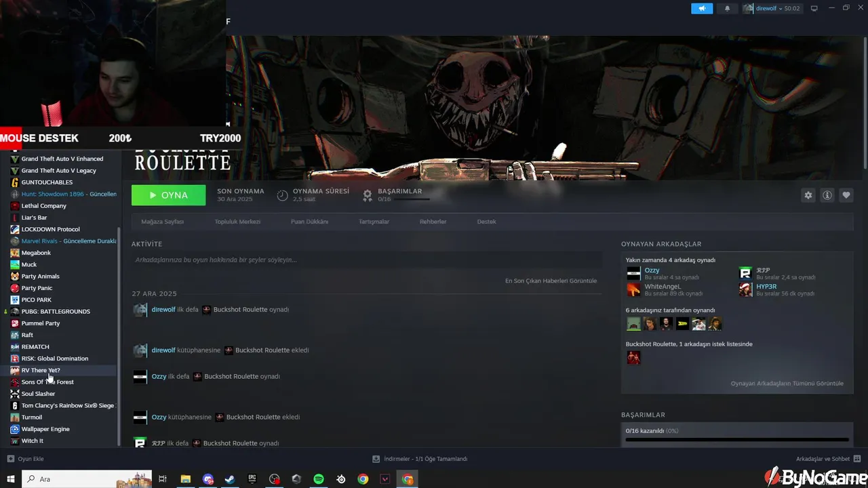Click the Soul Slasher game icon
Screen dimensions: 868x488
point(15,394)
